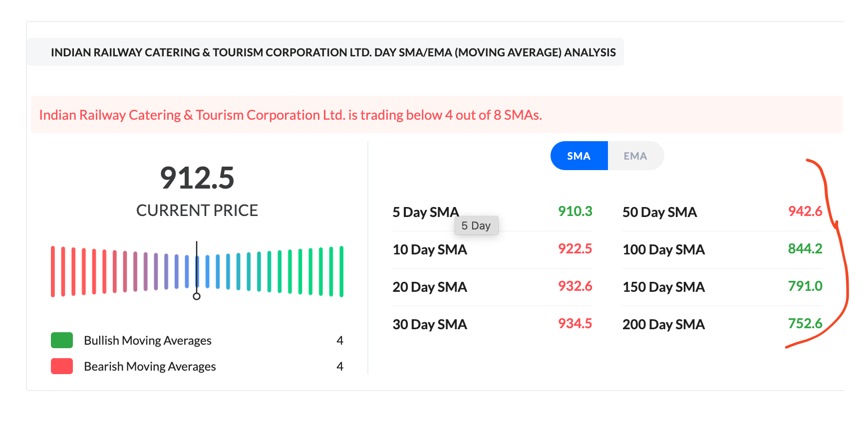Click the green Bullish Moving Averages swatch
The image size is (868, 428).
[62, 340]
